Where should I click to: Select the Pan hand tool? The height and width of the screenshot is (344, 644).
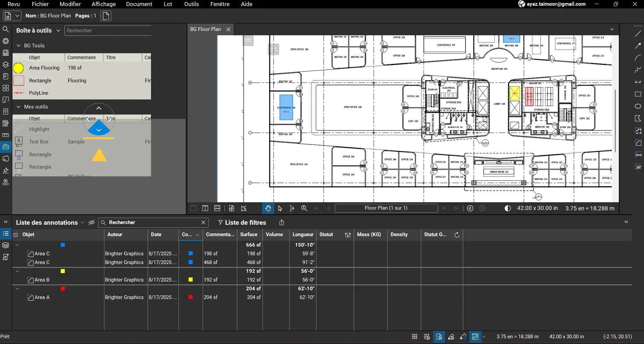(x=268, y=208)
